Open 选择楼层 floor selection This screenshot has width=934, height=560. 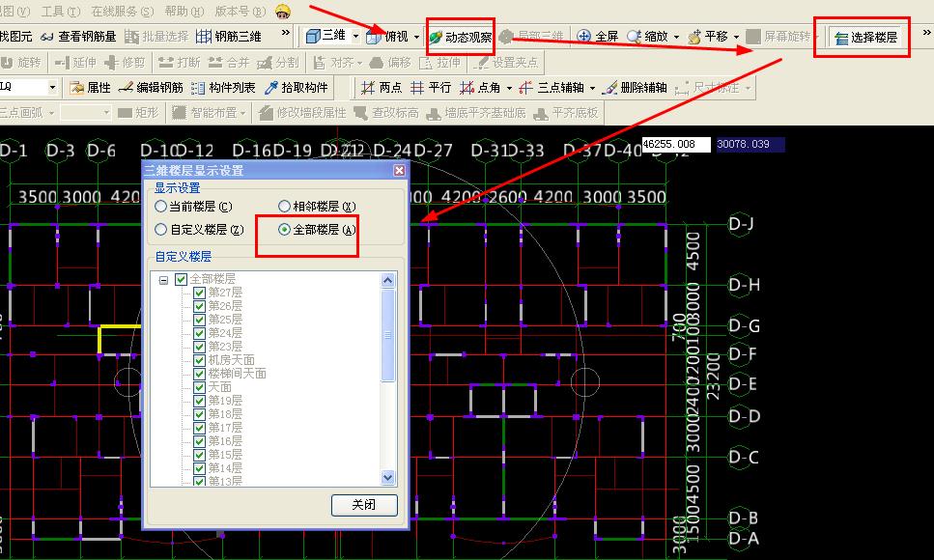pyautogui.click(x=866, y=38)
